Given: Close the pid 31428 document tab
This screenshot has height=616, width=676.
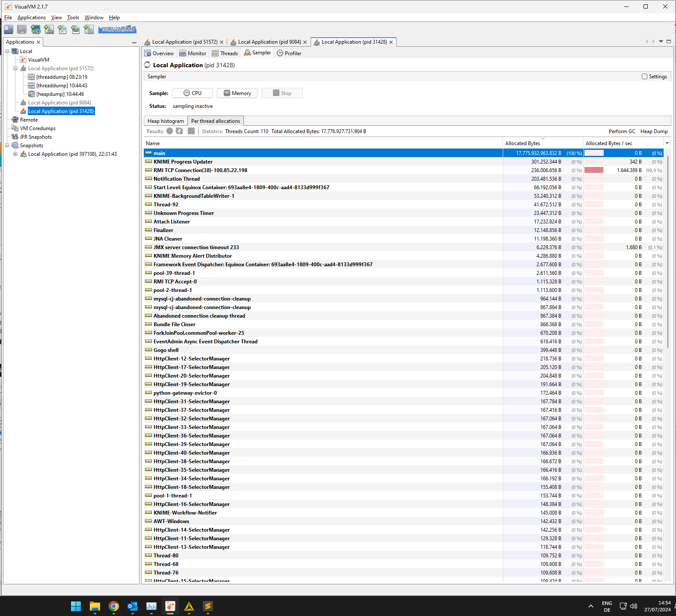Looking at the screenshot, I should point(391,42).
